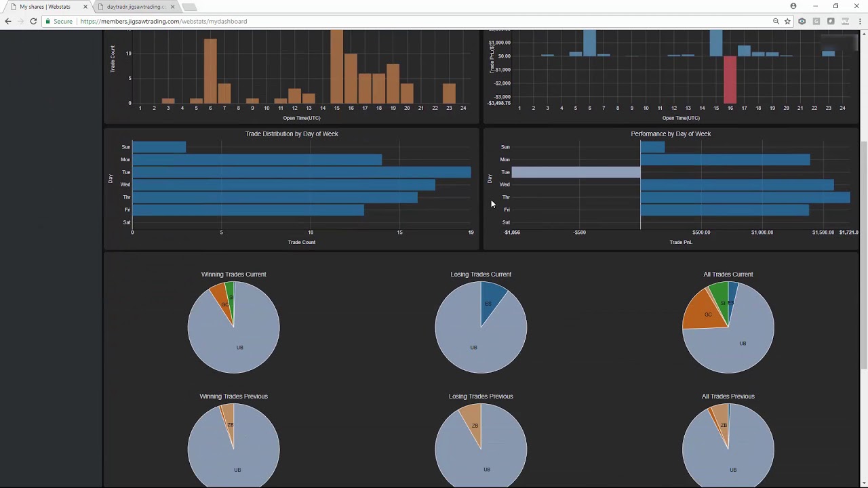The width and height of the screenshot is (868, 488).
Task: Click the zoom magnifier icon in the address bar
Action: pos(776,21)
